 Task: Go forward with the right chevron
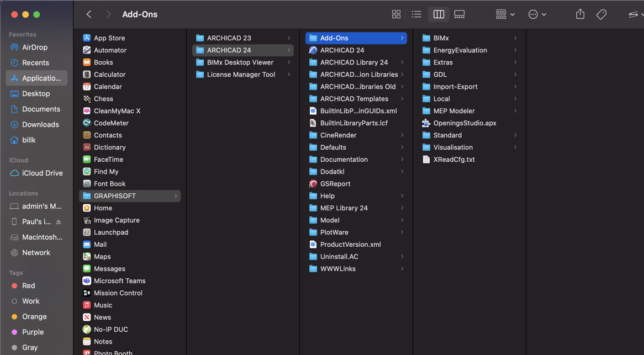pos(108,14)
